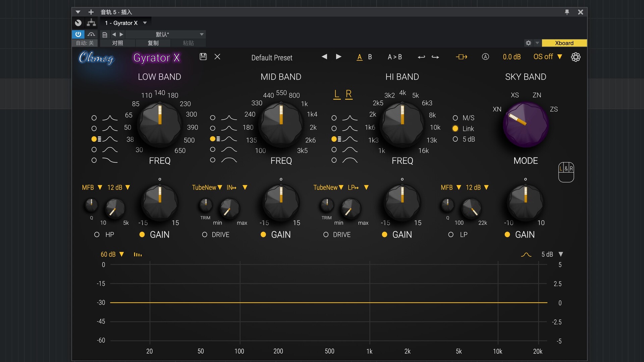Open the preset list file icon

pyautogui.click(x=105, y=35)
